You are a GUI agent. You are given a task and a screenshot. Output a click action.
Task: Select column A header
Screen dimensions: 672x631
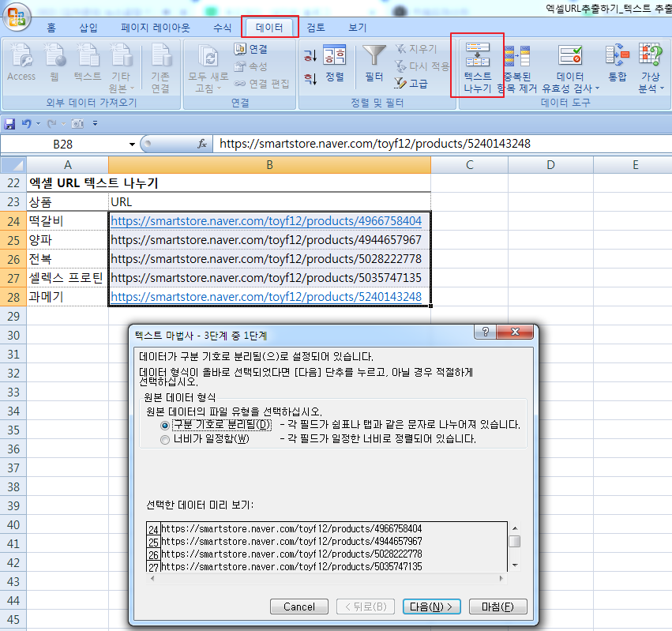(x=67, y=165)
